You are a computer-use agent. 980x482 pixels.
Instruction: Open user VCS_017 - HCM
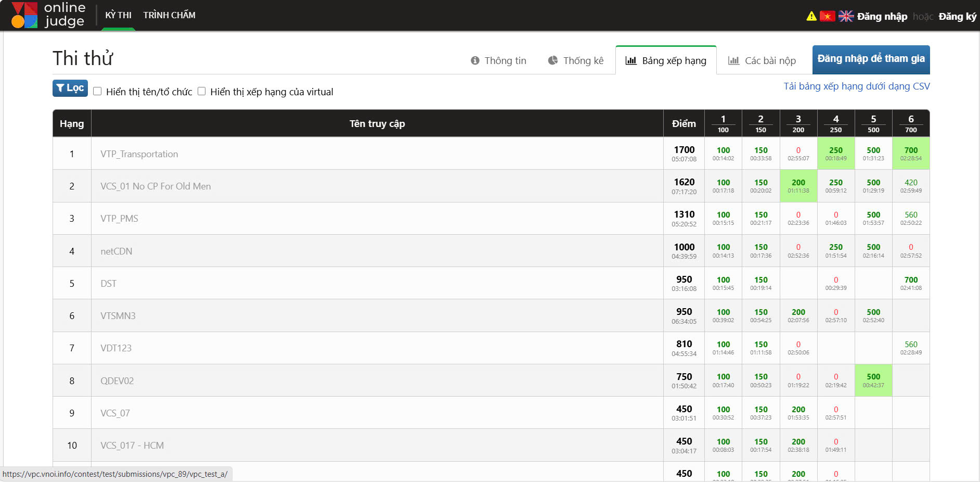coord(132,446)
